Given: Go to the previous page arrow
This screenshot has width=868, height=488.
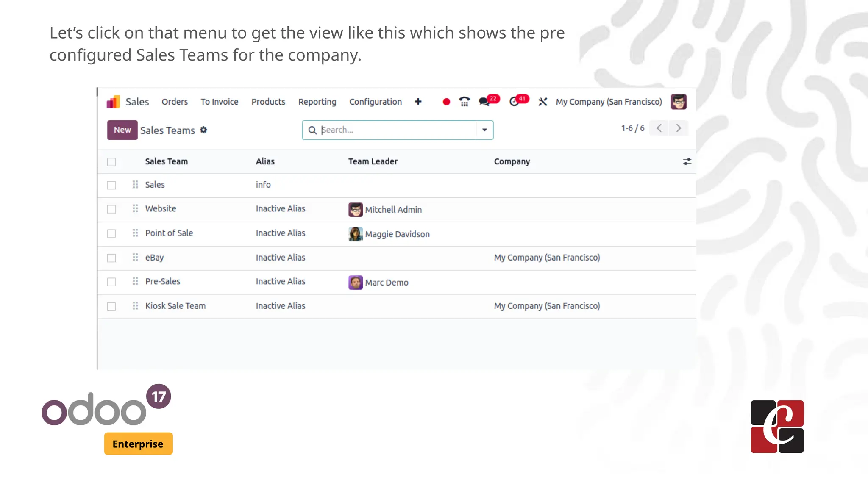Looking at the screenshot, I should coord(659,128).
